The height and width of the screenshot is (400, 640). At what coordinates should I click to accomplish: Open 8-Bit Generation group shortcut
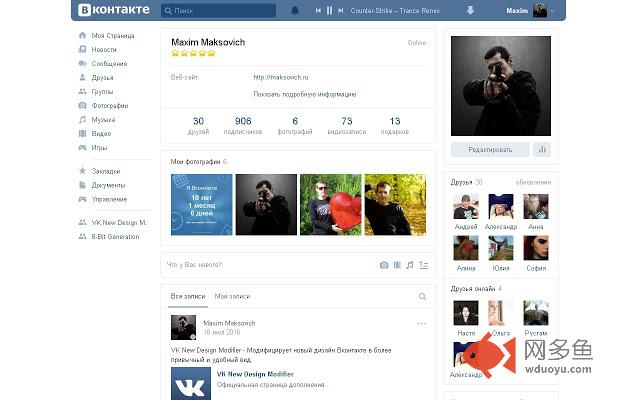tap(115, 237)
